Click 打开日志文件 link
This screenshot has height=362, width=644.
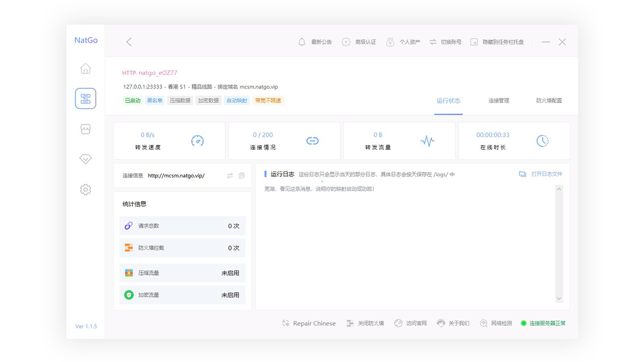click(x=541, y=174)
